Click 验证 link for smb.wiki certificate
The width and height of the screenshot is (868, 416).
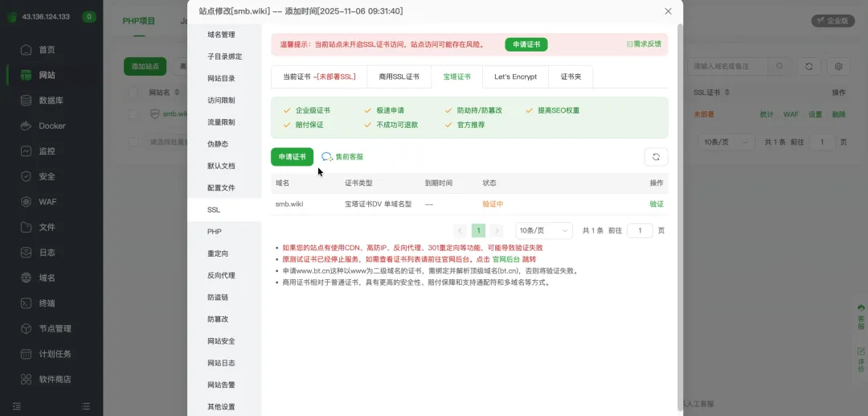coord(657,204)
